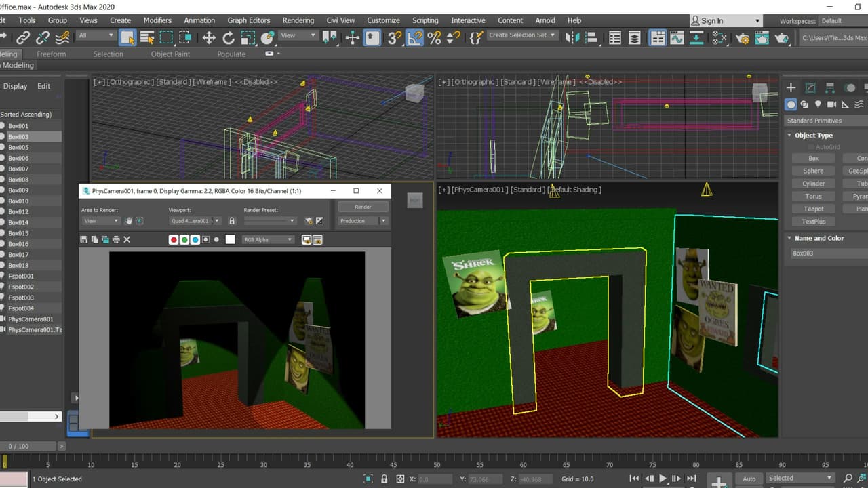868x488 pixels.
Task: Clone the rendered frame window
Action: click(x=105, y=239)
